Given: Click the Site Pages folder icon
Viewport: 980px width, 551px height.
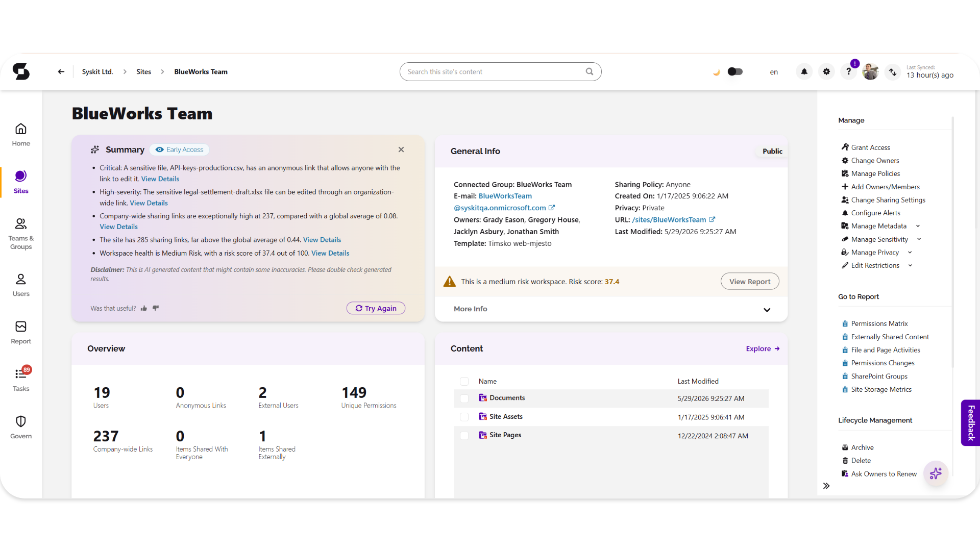Looking at the screenshot, I should [482, 435].
